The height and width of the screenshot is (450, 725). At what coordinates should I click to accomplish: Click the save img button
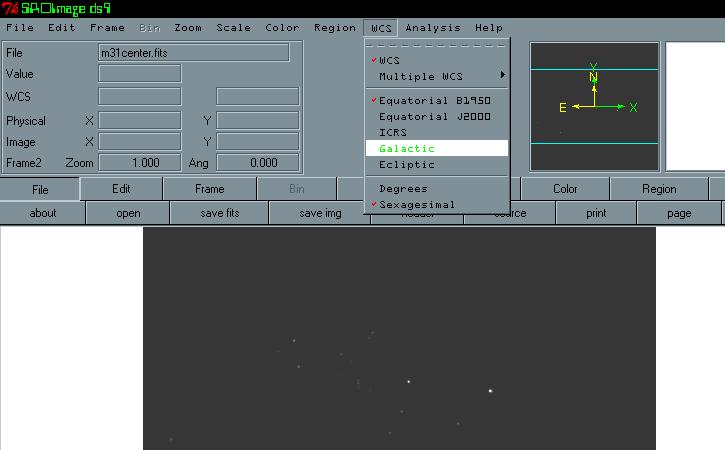[320, 213]
